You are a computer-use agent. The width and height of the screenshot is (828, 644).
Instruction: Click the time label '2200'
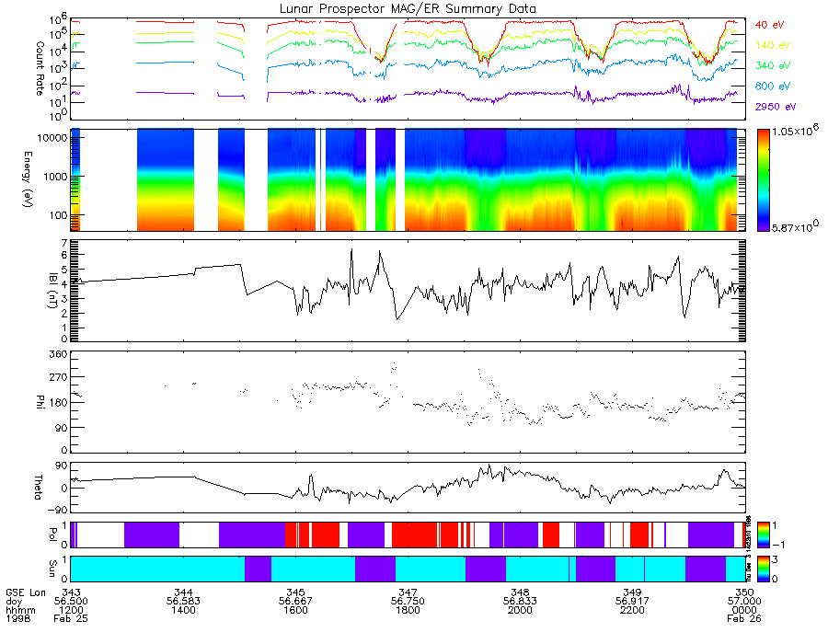pyautogui.click(x=632, y=610)
